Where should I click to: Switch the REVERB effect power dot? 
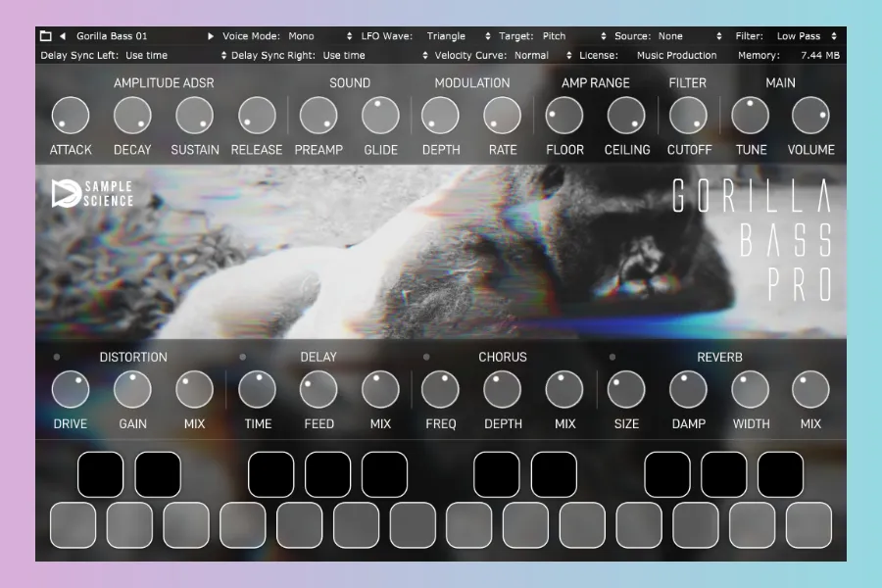(x=612, y=357)
